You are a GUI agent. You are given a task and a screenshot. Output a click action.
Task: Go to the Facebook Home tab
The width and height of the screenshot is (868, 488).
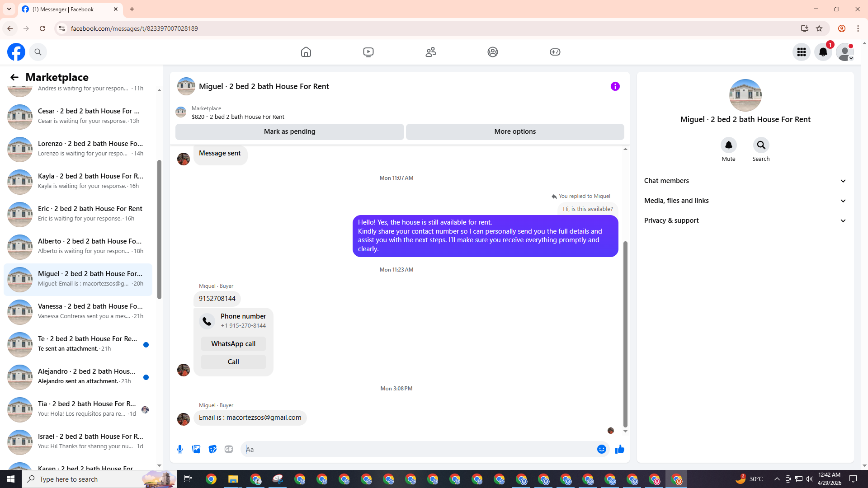click(306, 52)
